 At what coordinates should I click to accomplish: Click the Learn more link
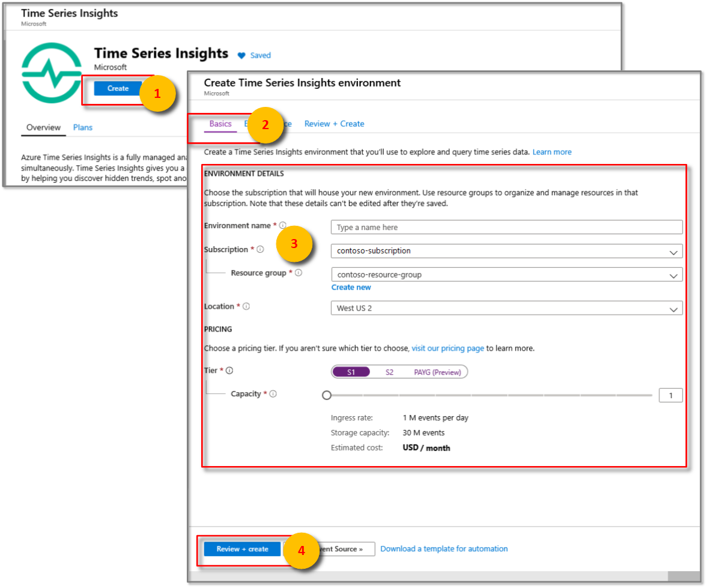coord(552,152)
